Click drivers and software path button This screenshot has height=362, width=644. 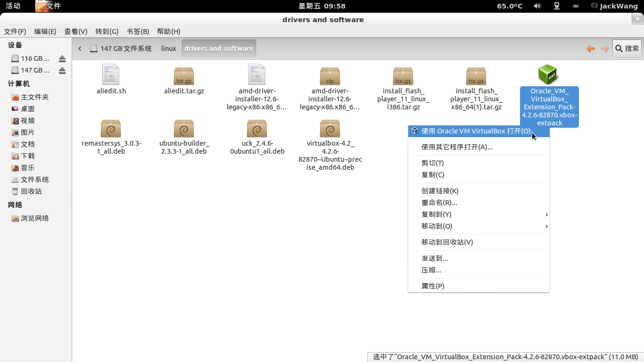[219, 49]
